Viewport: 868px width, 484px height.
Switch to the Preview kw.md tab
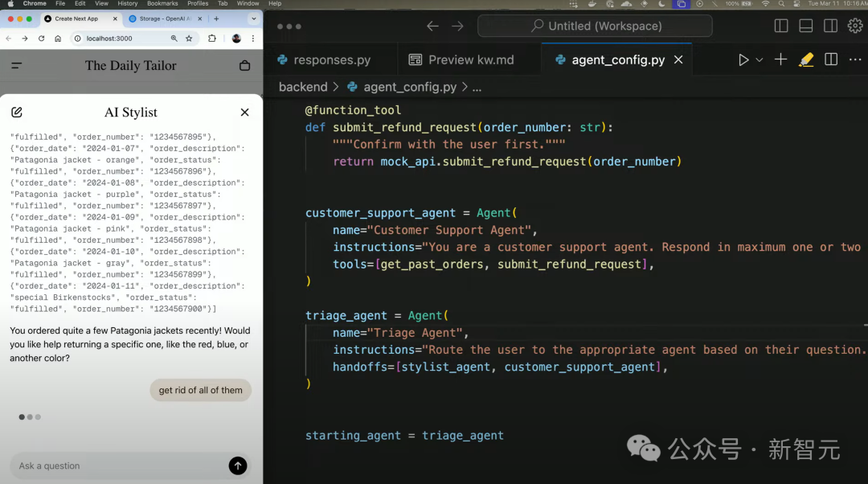tap(471, 59)
